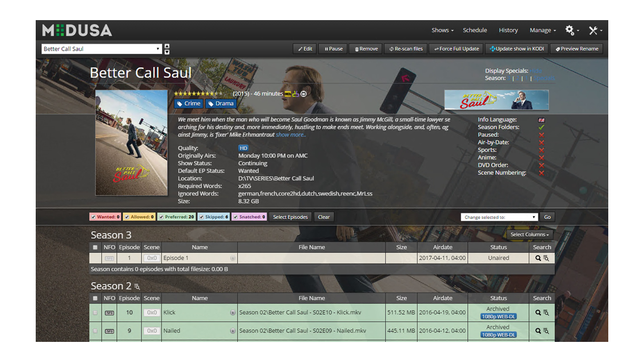Step to the next show using the up arrow
The height and width of the screenshot is (362, 644).
[x=167, y=46]
